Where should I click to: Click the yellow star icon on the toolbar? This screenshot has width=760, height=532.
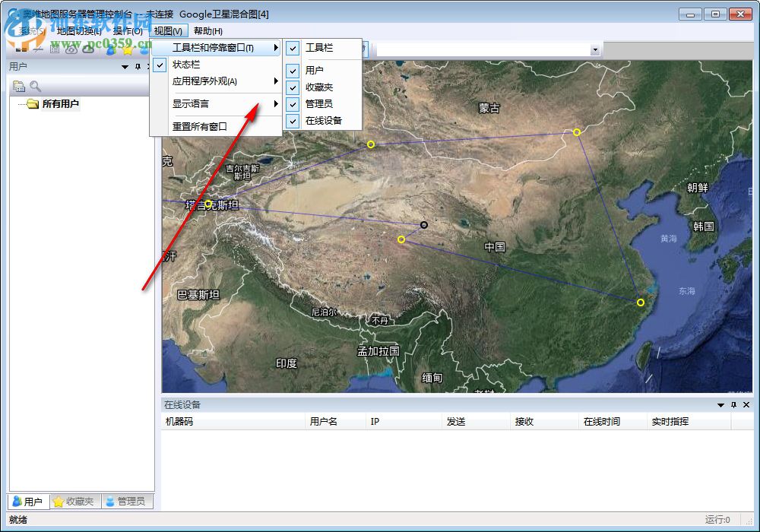tap(128, 49)
